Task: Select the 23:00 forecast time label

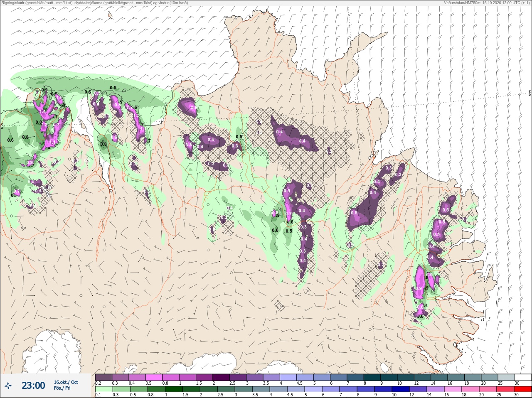Action: tap(33, 386)
